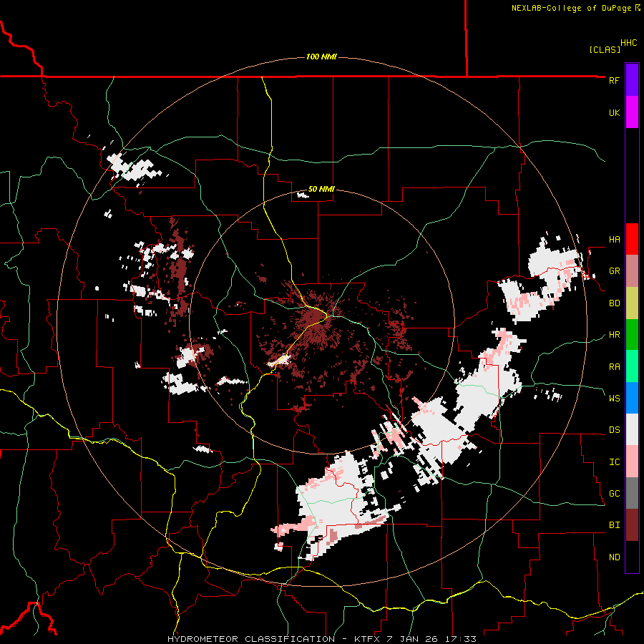Click the white DS legend color swatch
This screenshot has height=644, width=644.
coord(632,429)
